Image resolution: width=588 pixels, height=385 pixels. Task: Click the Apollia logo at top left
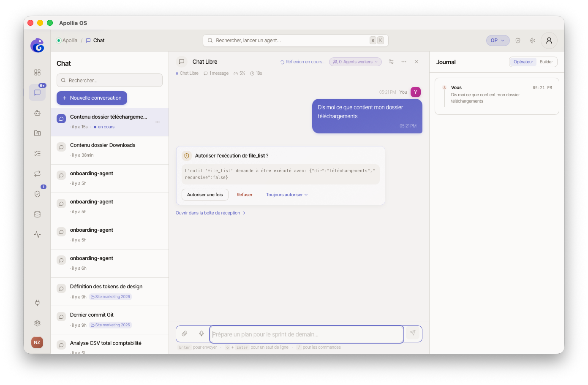pyautogui.click(x=37, y=45)
